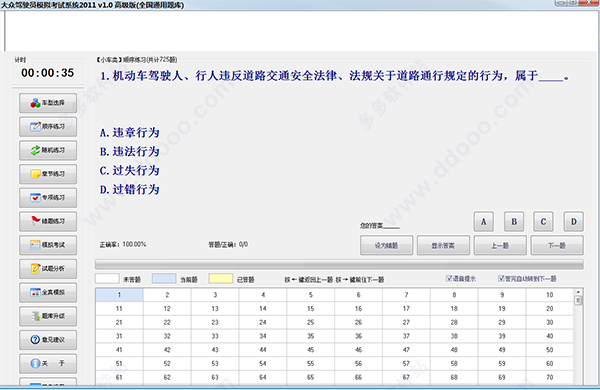Open 专项练习 special topic practice
This screenshot has height=390, width=600.
[48, 198]
